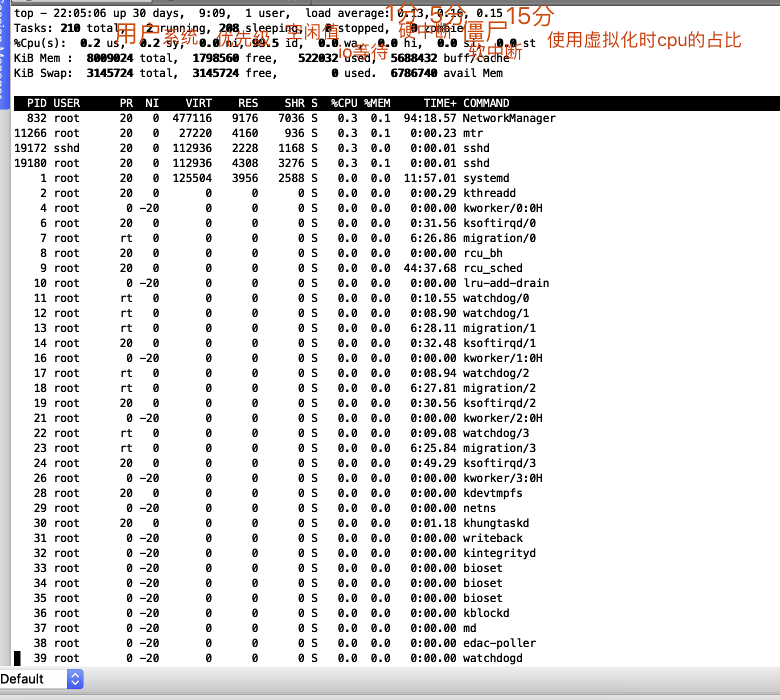The height and width of the screenshot is (700, 780).
Task: Click the SHR column header
Action: tap(294, 103)
